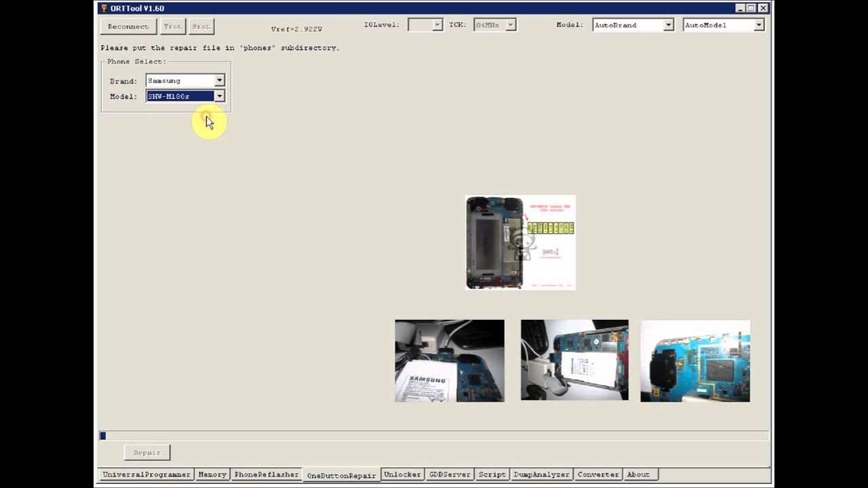The width and height of the screenshot is (868, 488).
Task: Click the blue circuit board chip photo
Action: pos(695,361)
